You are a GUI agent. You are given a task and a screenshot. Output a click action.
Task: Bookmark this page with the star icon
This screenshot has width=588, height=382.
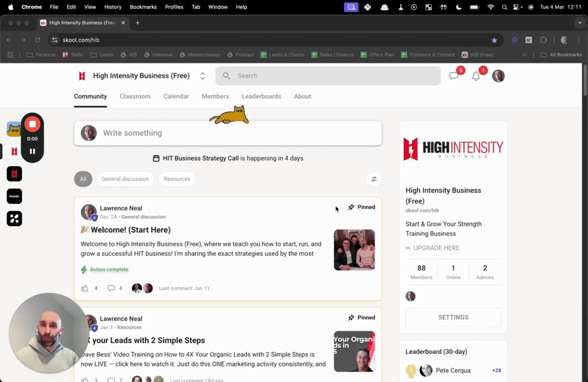494,40
